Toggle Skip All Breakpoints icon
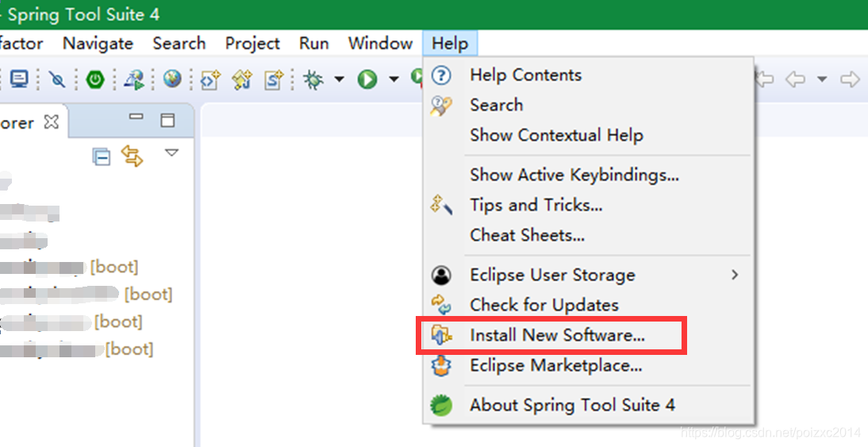 56,79
